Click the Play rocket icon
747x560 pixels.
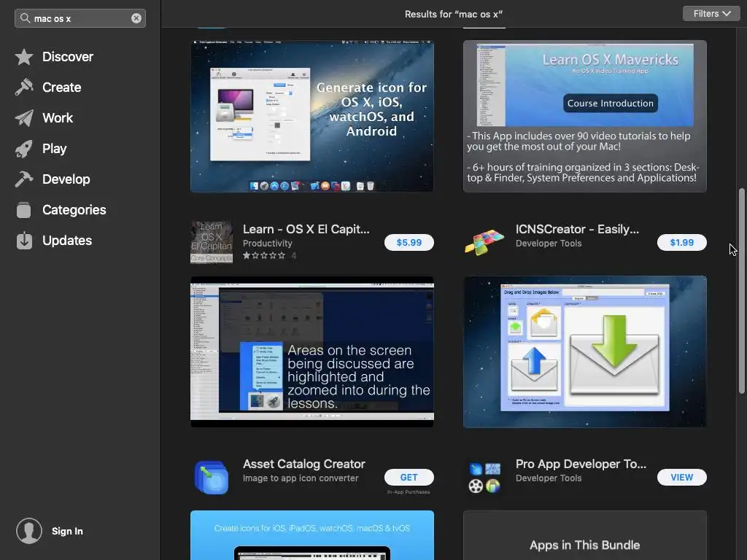pyautogui.click(x=24, y=149)
